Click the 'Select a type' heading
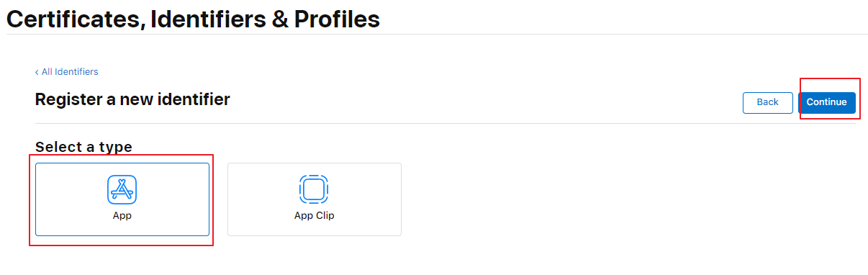 (84, 147)
